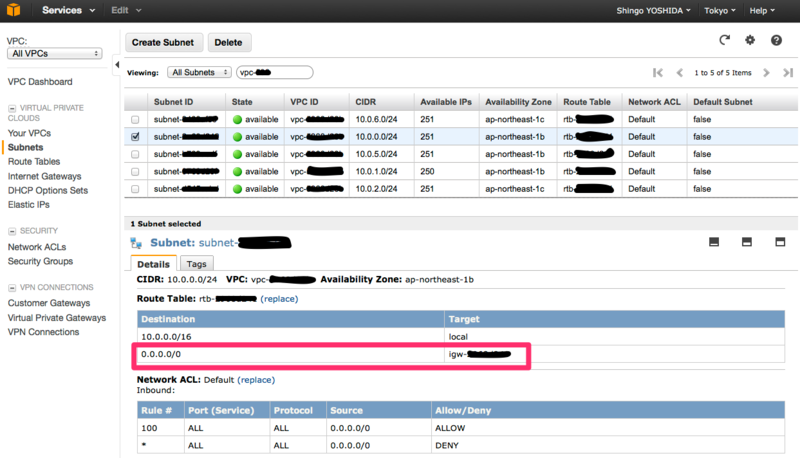Open Internet Gateways page
The width and height of the screenshot is (800, 458).
point(44,176)
